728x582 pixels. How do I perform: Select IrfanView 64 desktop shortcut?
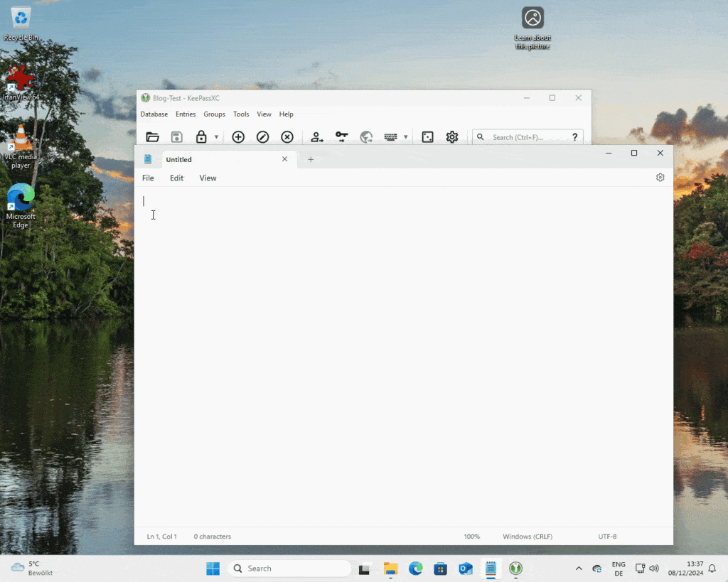click(21, 82)
